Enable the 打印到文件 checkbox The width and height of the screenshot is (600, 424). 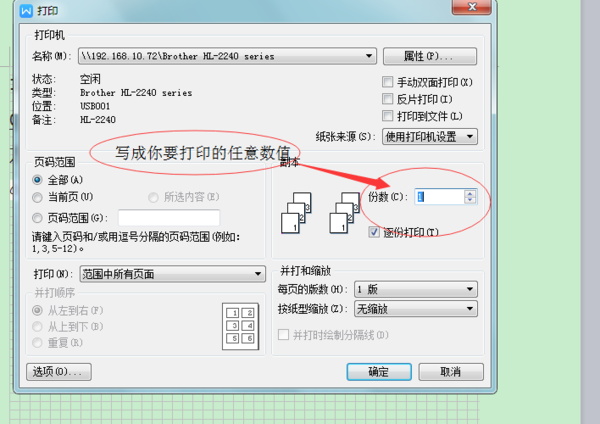tap(388, 116)
